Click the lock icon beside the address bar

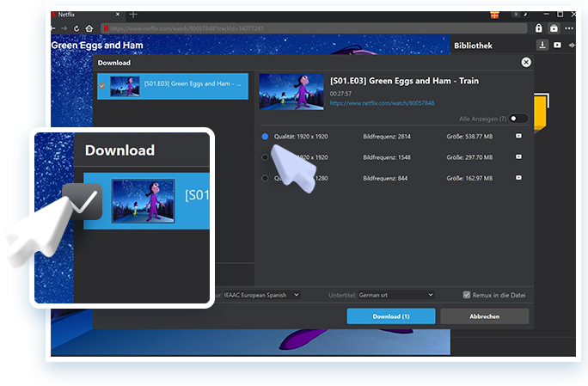538,28
